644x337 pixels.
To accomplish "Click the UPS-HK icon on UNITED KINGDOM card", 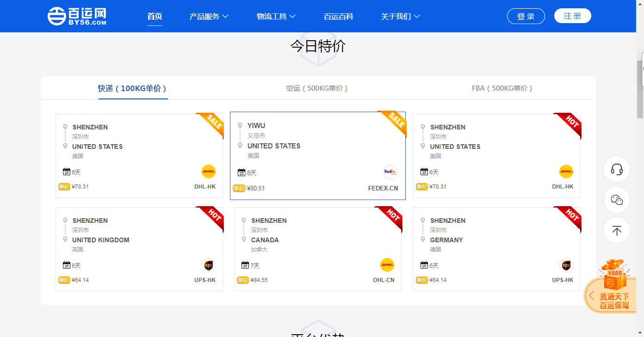I will pyautogui.click(x=208, y=265).
